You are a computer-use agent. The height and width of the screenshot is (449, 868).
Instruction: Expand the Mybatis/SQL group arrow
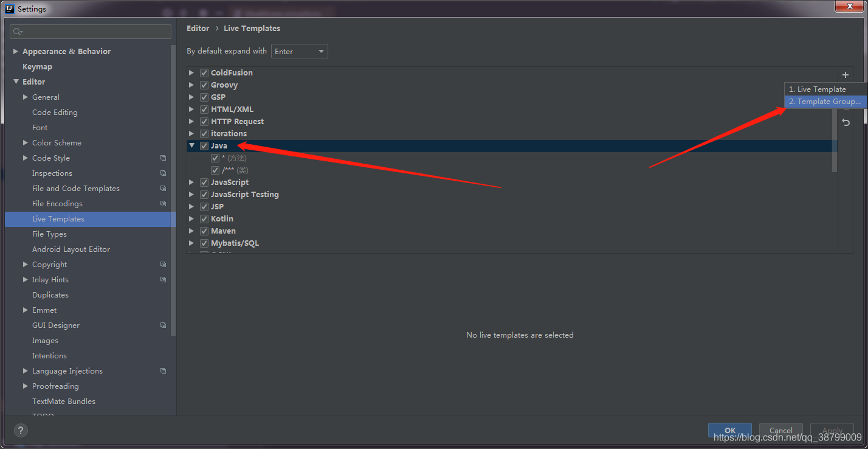pyautogui.click(x=191, y=243)
